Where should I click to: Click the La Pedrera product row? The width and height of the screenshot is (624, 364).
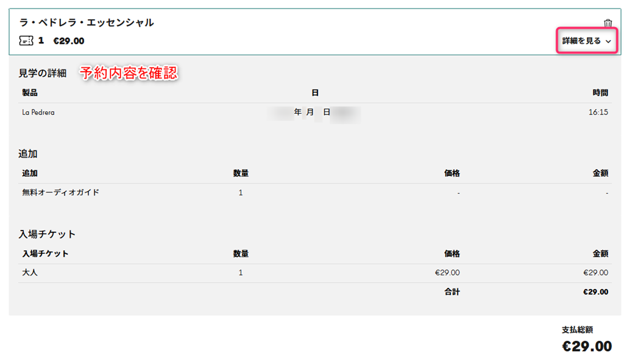tap(38, 113)
